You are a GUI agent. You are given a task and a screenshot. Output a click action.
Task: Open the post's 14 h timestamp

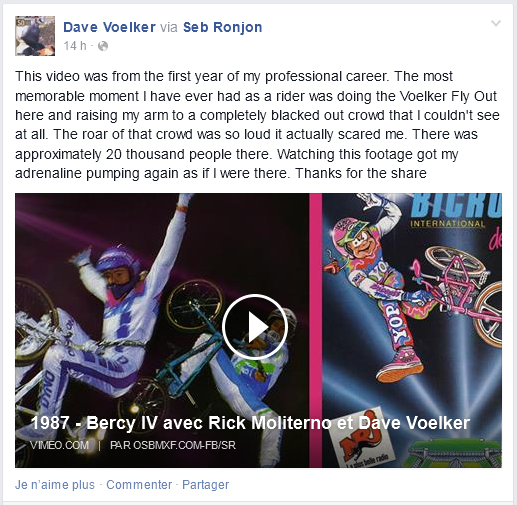tap(75, 46)
